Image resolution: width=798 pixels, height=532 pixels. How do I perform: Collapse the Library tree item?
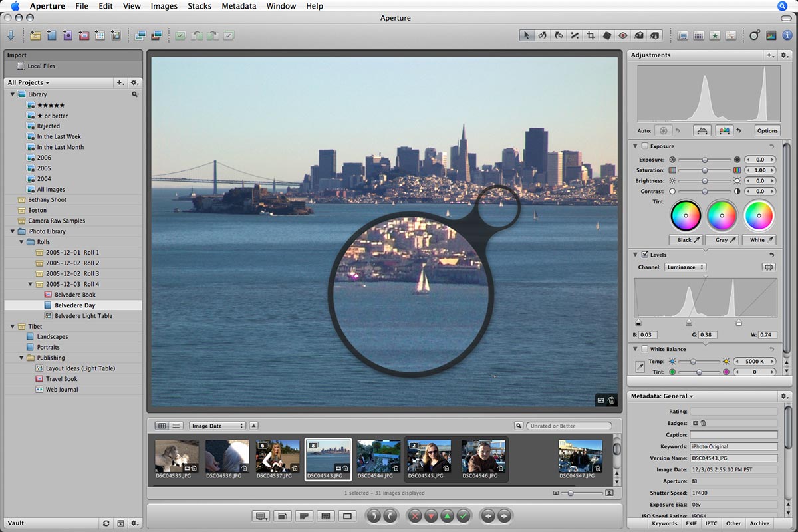[x=13, y=94]
